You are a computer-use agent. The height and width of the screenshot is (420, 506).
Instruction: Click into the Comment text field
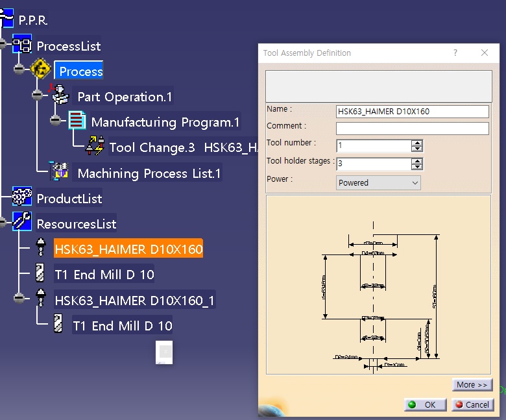tap(413, 128)
